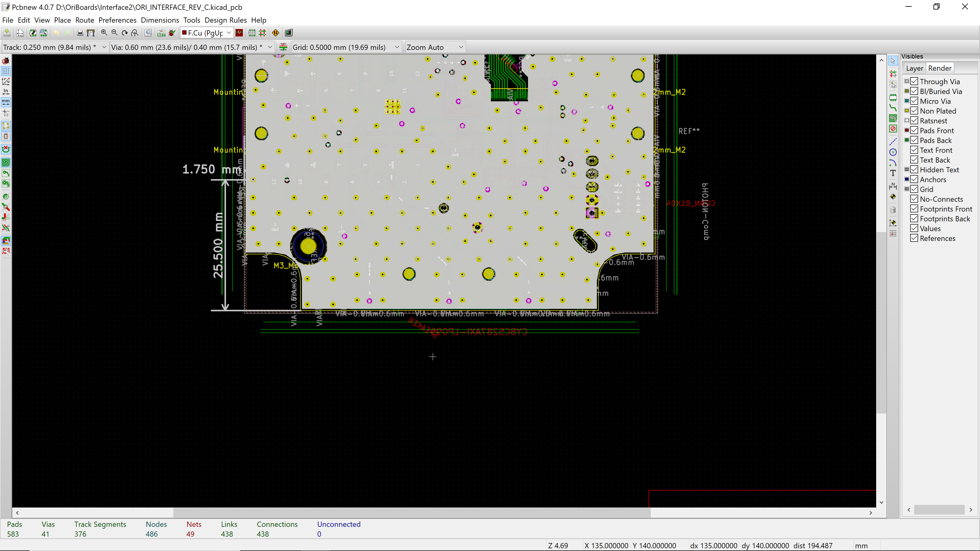The image size is (980, 551).
Task: Choose the route tracks tool
Action: click(x=893, y=108)
